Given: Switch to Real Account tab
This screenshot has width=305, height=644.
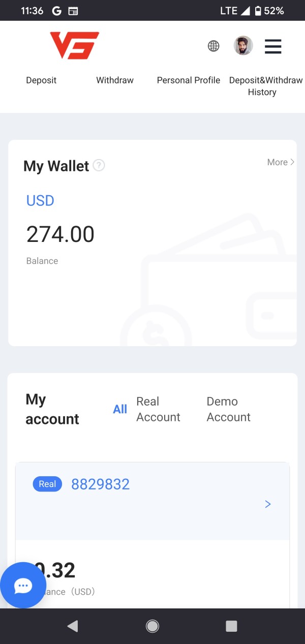Looking at the screenshot, I should tap(158, 409).
